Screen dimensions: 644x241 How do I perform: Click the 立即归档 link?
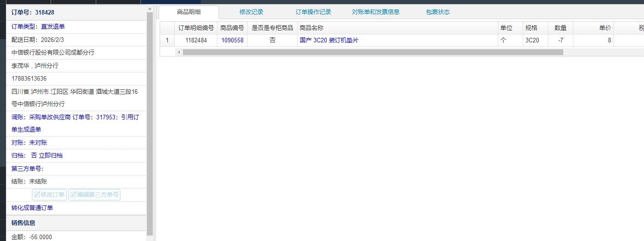pos(51,155)
